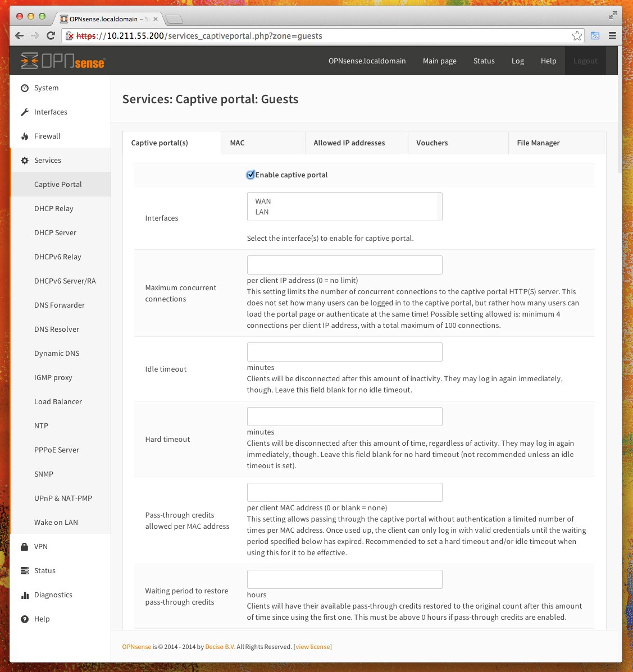Switch to the Vouchers tab
Screen dimensions: 633x672
tap(458, 143)
